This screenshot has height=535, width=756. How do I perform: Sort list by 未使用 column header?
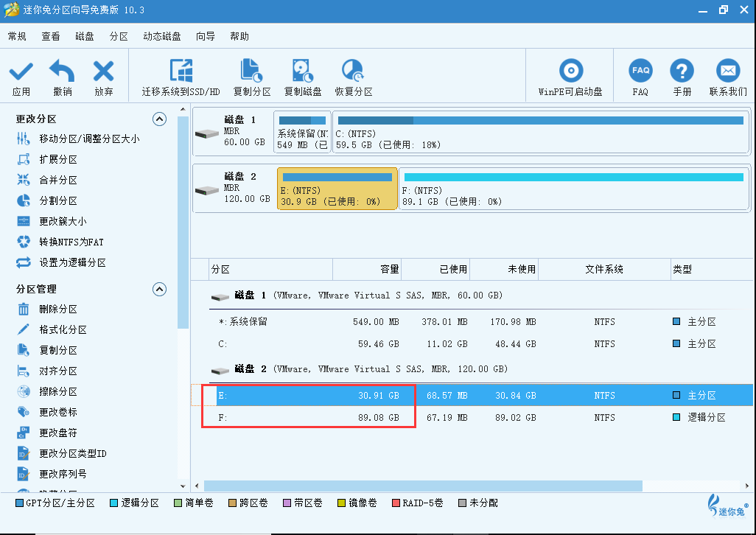point(504,270)
